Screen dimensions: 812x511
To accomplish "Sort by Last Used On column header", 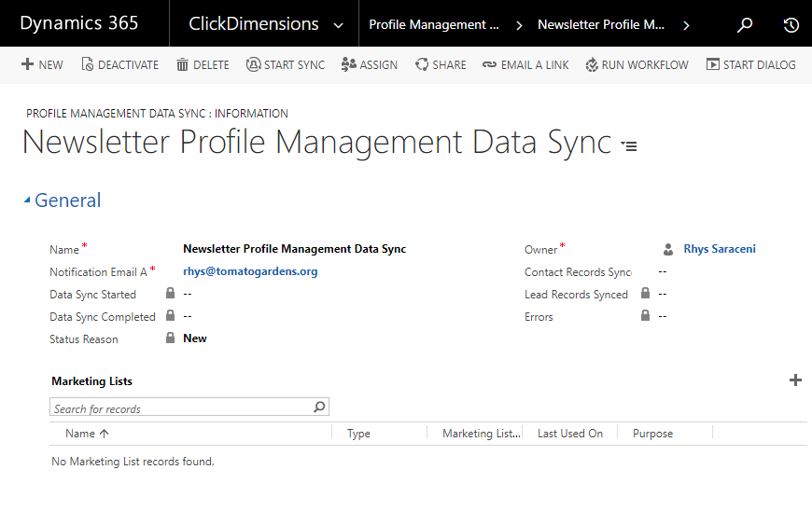I will 570,434.
